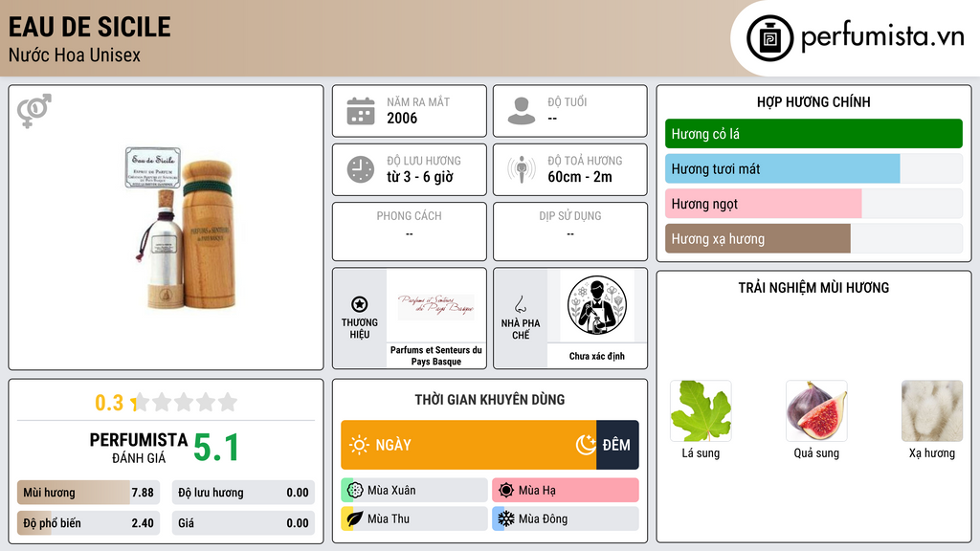Click the person icon beside Độ Tuổi

(x=522, y=111)
